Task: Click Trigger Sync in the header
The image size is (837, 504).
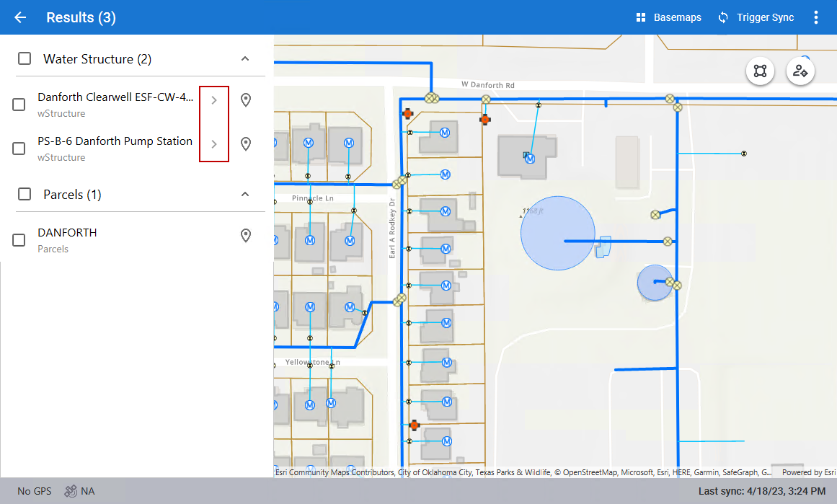Action: [756, 17]
